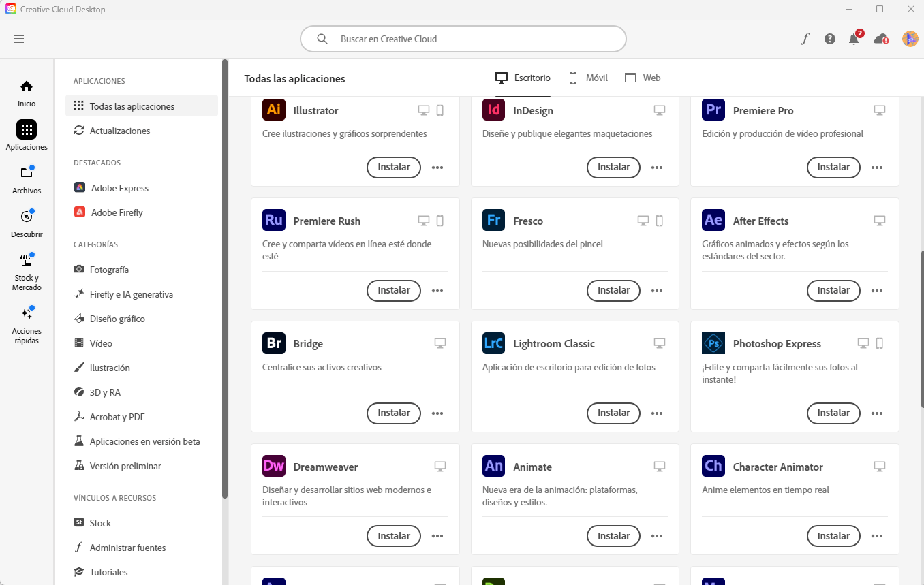
Task: Open Stock y Mercado in the left rail
Action: pos(27,272)
